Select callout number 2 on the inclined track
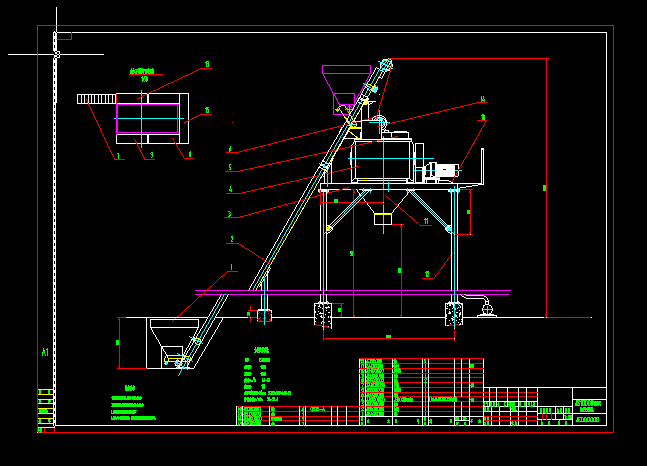Screen dimensions: 647x466 [x=232, y=239]
